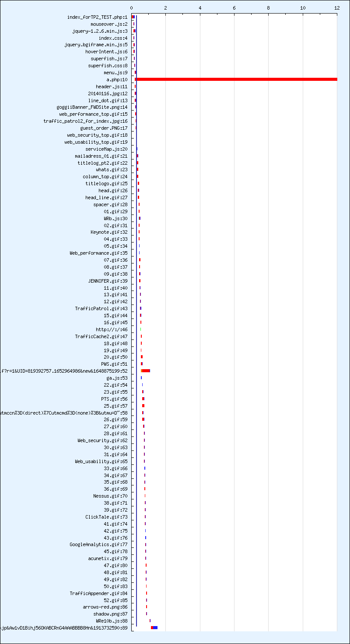The width and height of the screenshot is (350, 644).
Task: Click whats.gif:23 label
Action: [112, 170]
